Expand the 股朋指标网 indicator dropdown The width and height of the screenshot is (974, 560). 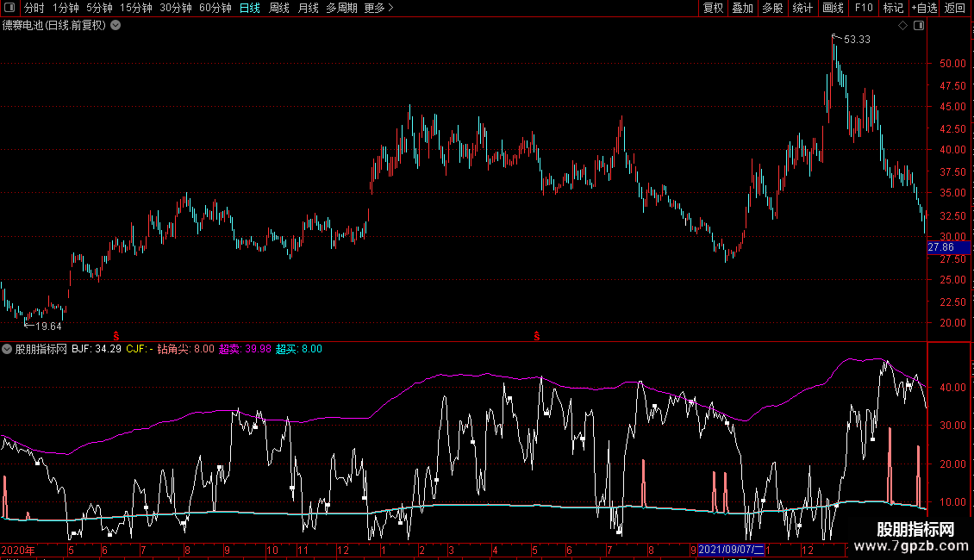pos(7,349)
